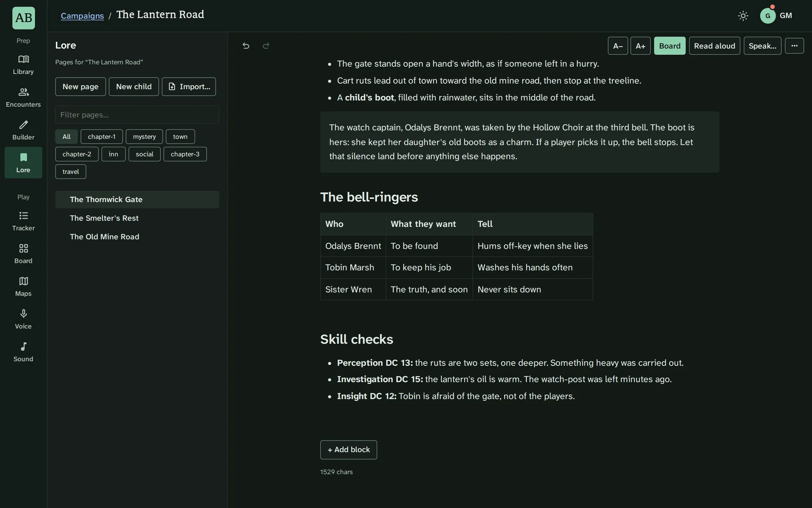Open Maps from the sidebar
Screen dimensions: 812x508
coord(23,287)
